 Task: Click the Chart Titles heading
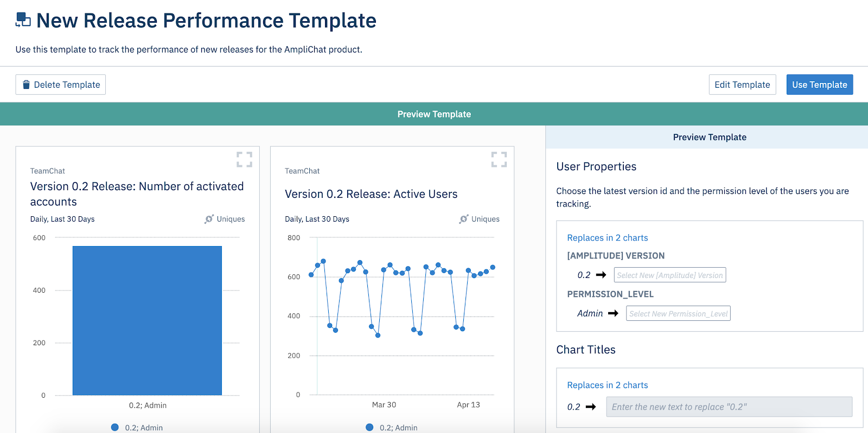586,350
